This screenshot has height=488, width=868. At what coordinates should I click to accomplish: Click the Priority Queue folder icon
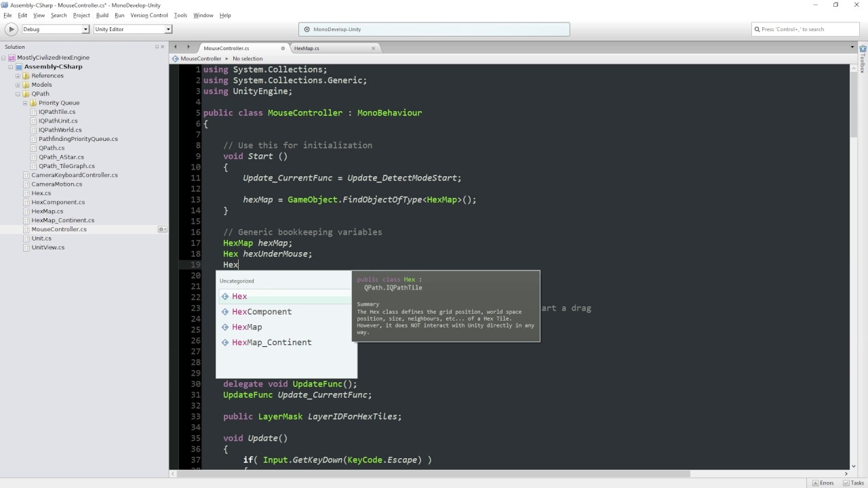point(33,103)
